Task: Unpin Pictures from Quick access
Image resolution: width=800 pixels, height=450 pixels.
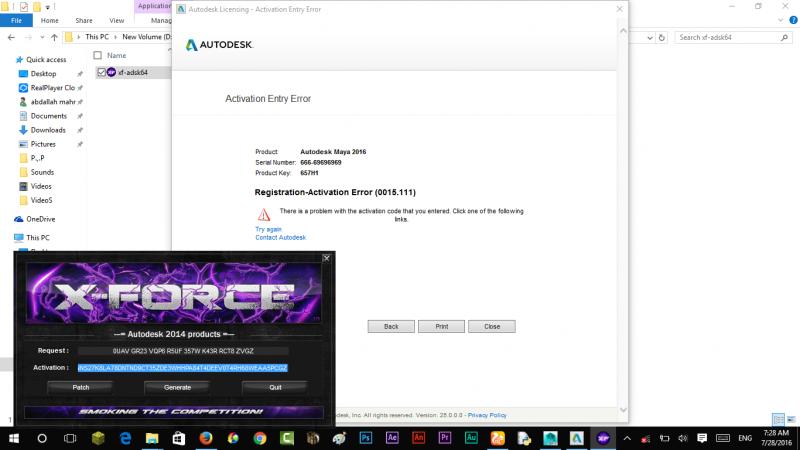Action: pyautogui.click(x=80, y=144)
